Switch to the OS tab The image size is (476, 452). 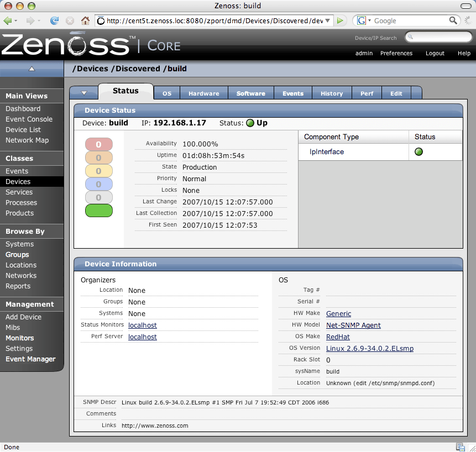167,93
